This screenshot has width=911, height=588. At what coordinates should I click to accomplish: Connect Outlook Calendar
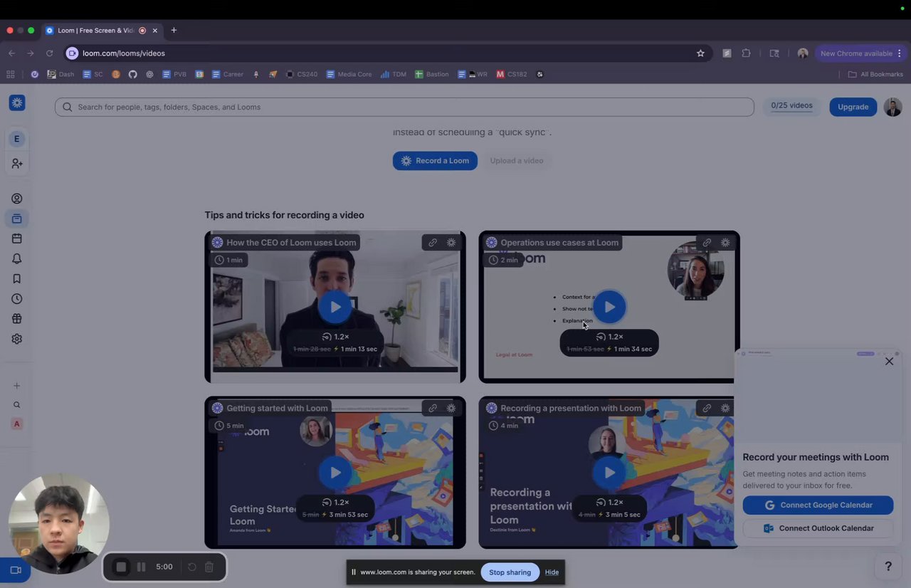point(818,528)
